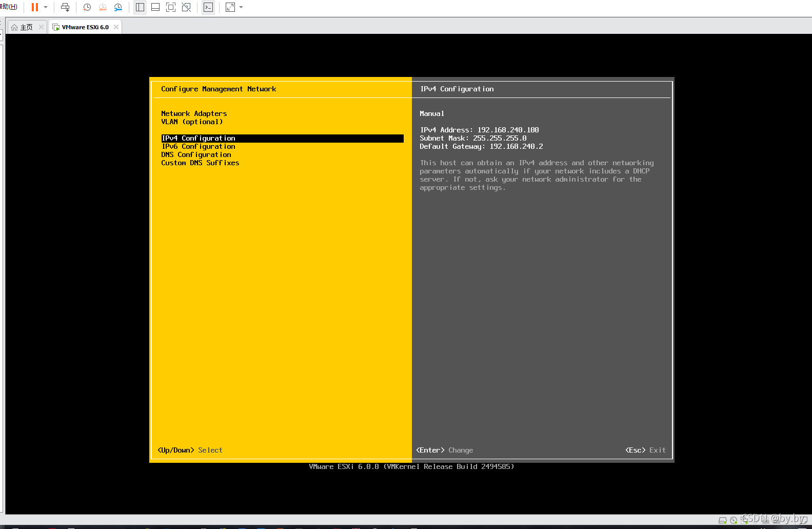Toggle the library sidebar panel icon

[140, 7]
